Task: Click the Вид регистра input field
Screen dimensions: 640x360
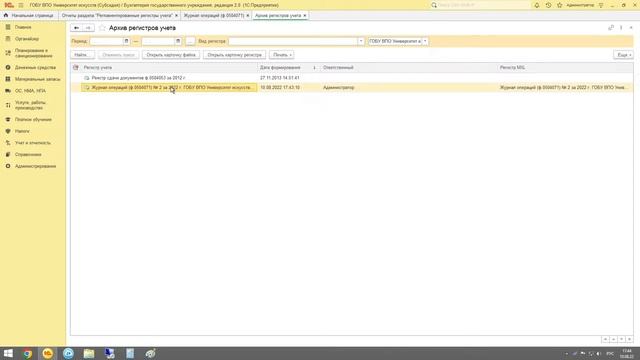Action: tap(293, 41)
